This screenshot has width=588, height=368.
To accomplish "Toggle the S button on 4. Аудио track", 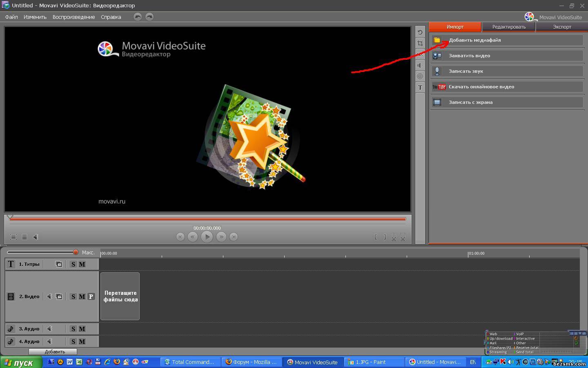I will pos(73,341).
